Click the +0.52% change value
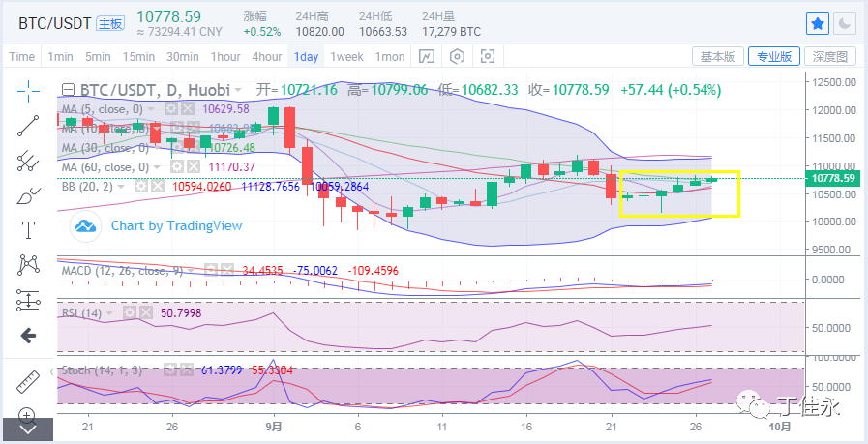Image resolution: width=868 pixels, height=444 pixels. coord(262,32)
